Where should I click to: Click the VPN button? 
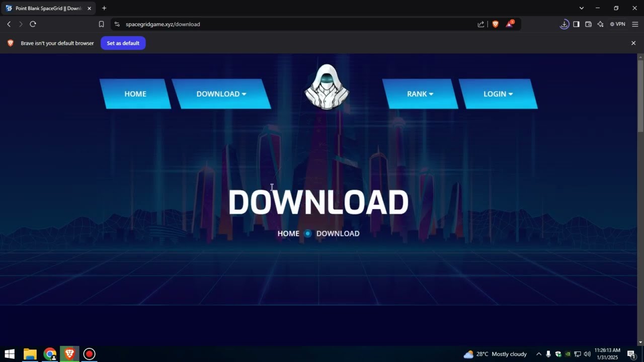click(617, 24)
